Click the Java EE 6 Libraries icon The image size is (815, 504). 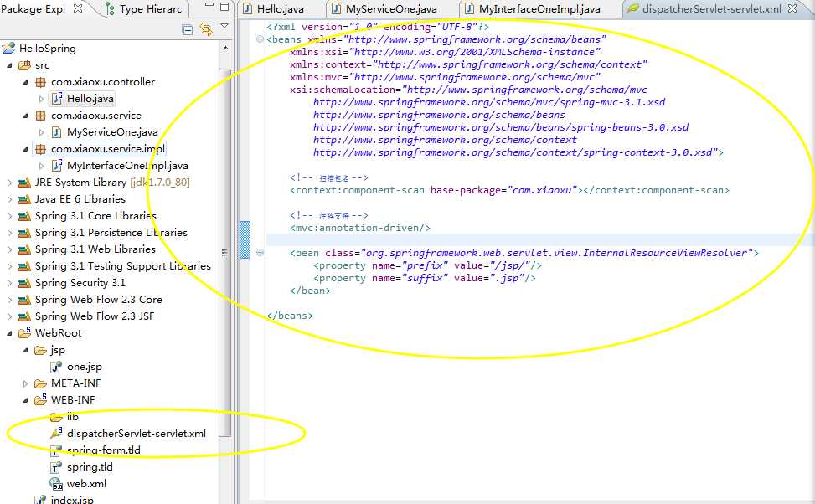coord(24,199)
